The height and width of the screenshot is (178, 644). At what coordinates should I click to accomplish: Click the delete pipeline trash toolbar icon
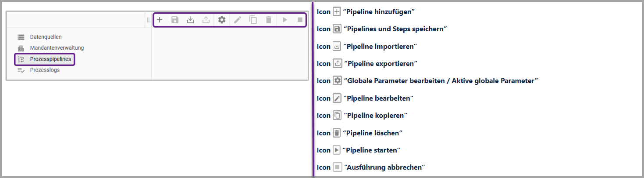269,20
